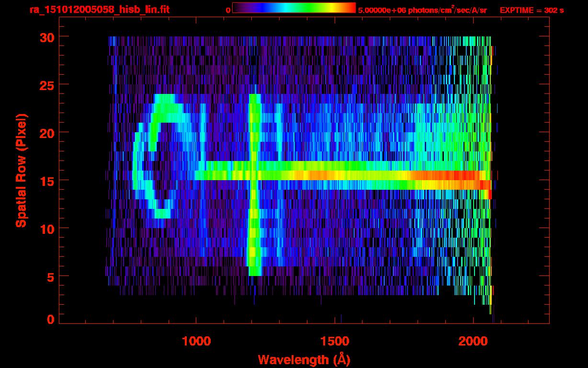Click the color bar minimum value 0
Image resolution: width=588 pixels, height=368 pixels.
click(x=228, y=10)
